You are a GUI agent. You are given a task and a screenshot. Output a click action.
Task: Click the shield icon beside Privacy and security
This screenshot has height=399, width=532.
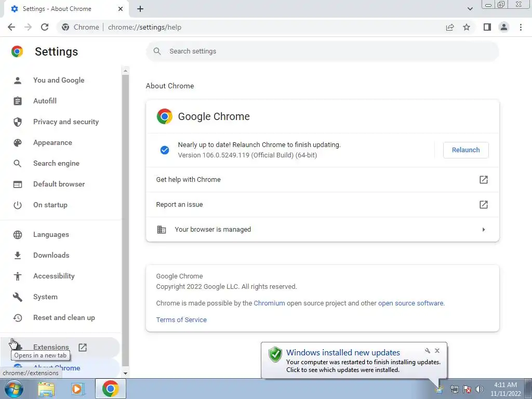click(17, 122)
